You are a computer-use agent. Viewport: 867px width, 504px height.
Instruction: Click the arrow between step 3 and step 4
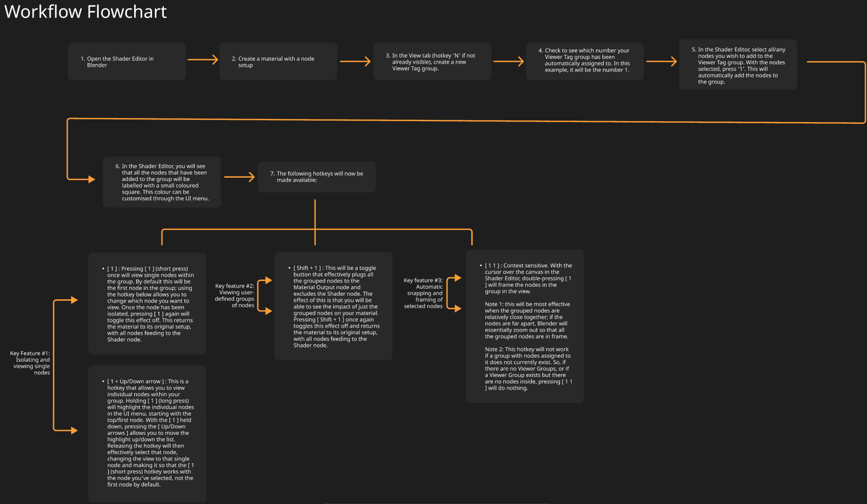(x=508, y=61)
